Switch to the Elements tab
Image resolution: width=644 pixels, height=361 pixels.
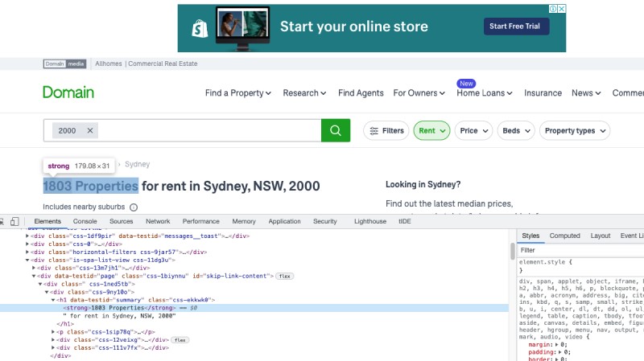[x=47, y=221]
